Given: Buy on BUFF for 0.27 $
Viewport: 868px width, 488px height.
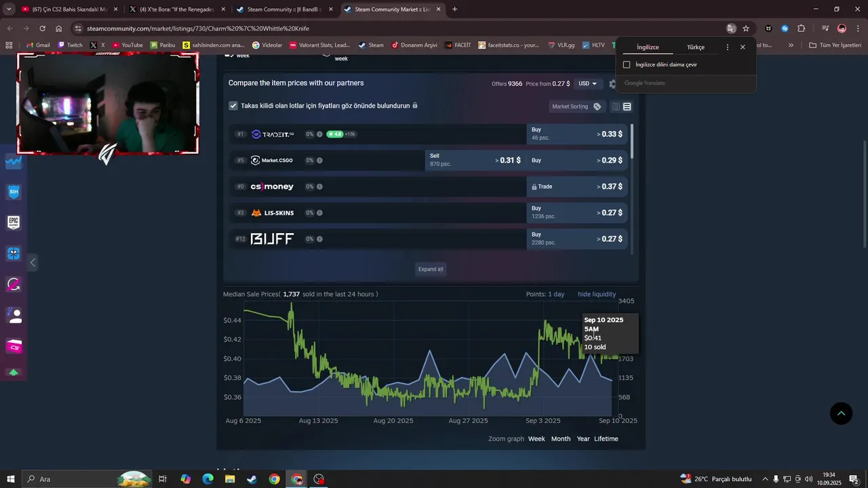Looking at the screenshot, I should coord(576,239).
